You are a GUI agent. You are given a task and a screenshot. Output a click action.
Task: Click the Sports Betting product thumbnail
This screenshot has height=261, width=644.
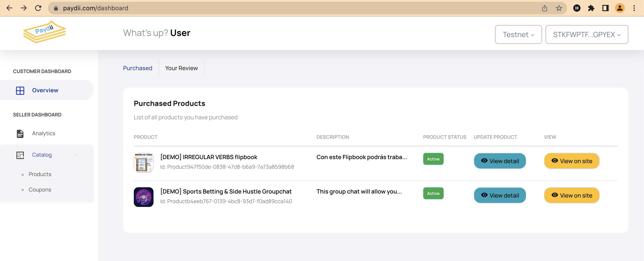[143, 197]
